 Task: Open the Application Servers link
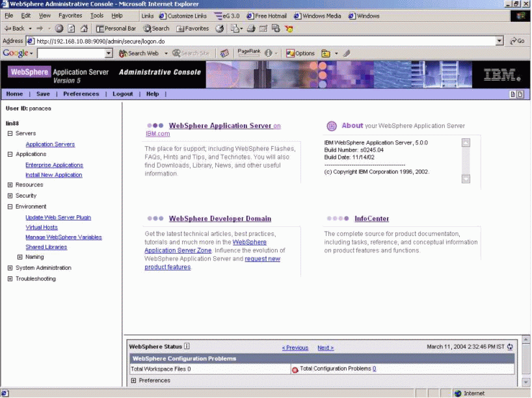coord(50,144)
